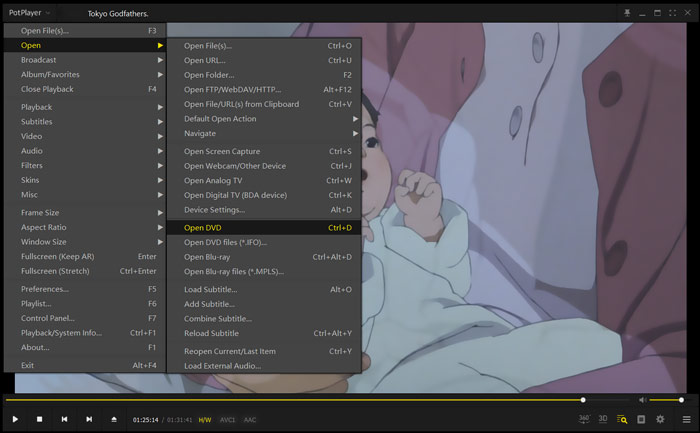
Task: Expand the Frame Size submenu
Action: click(85, 212)
